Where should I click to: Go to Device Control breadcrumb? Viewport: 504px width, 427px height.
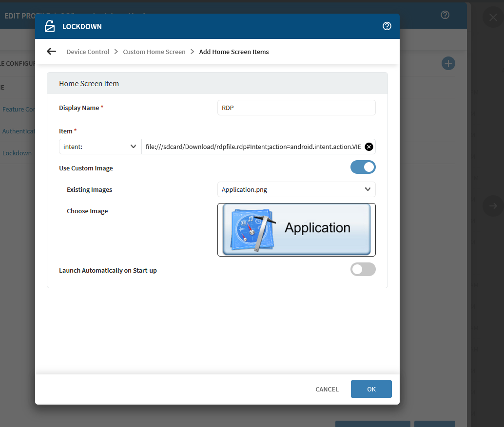click(88, 52)
